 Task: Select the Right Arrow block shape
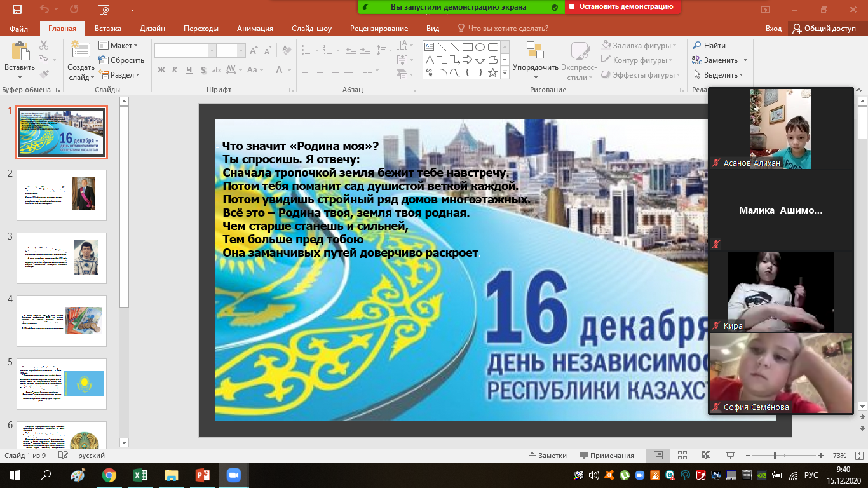[x=467, y=60]
